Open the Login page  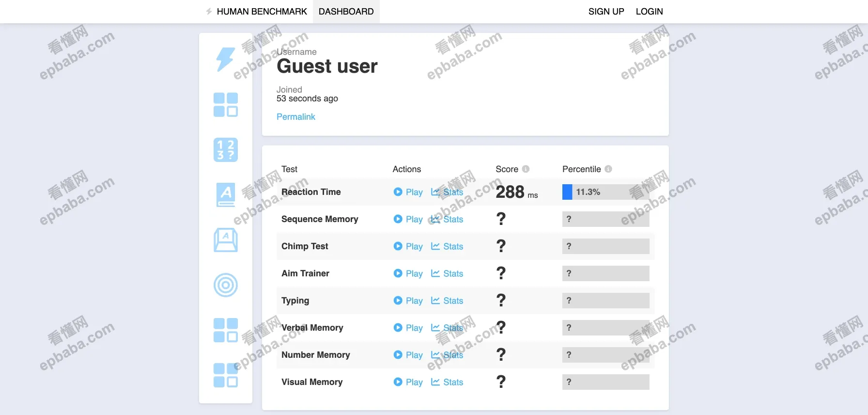(x=650, y=12)
